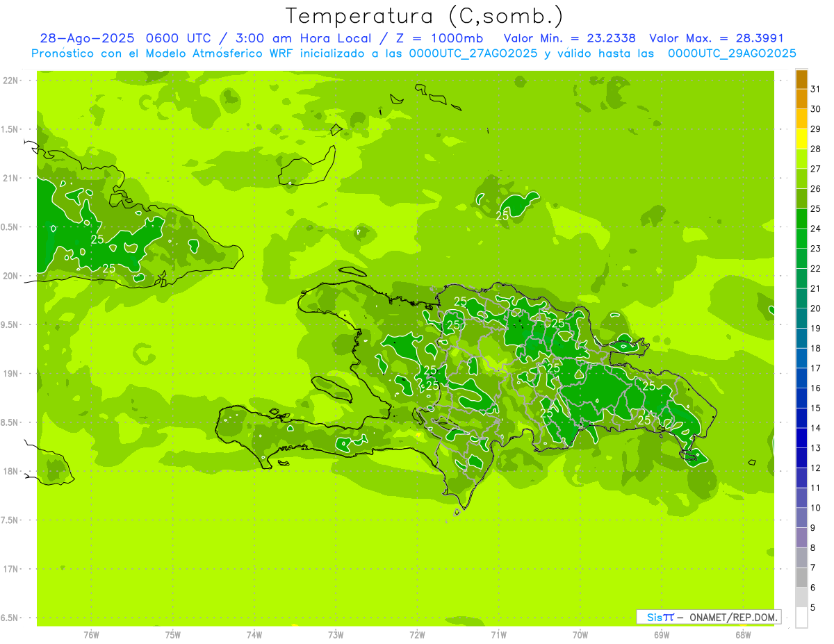834x644 pixels.
Task: Click the "21N" latitude label
Action: tap(12, 179)
